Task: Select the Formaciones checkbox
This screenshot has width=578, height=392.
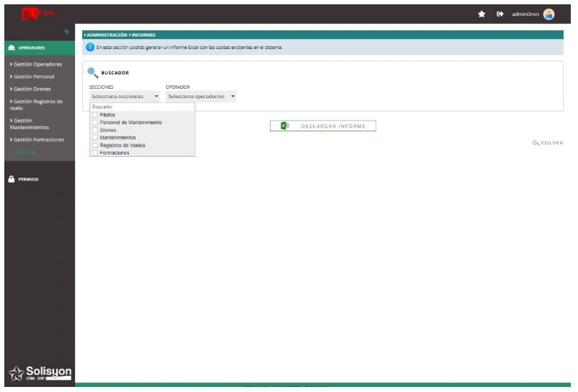Action: (x=95, y=153)
